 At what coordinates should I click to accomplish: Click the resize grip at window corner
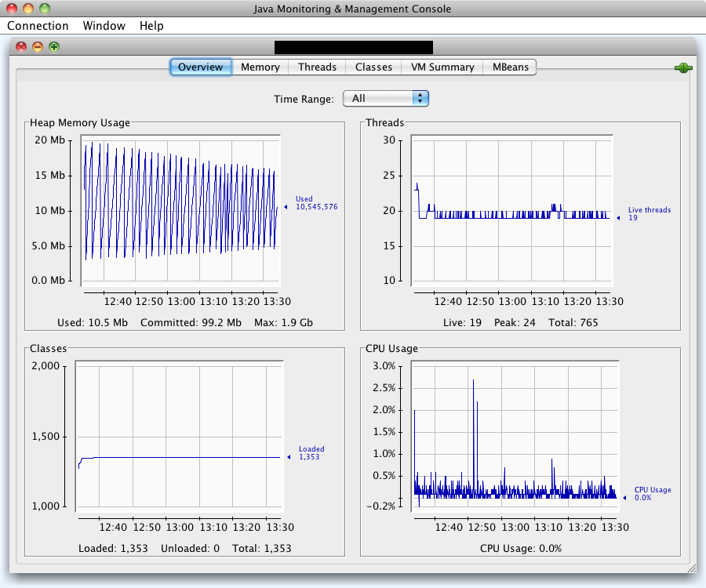692,568
